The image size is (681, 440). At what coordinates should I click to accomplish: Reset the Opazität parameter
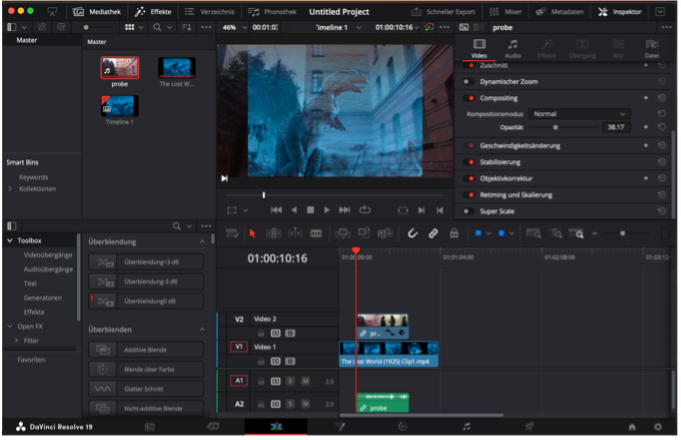click(x=661, y=127)
